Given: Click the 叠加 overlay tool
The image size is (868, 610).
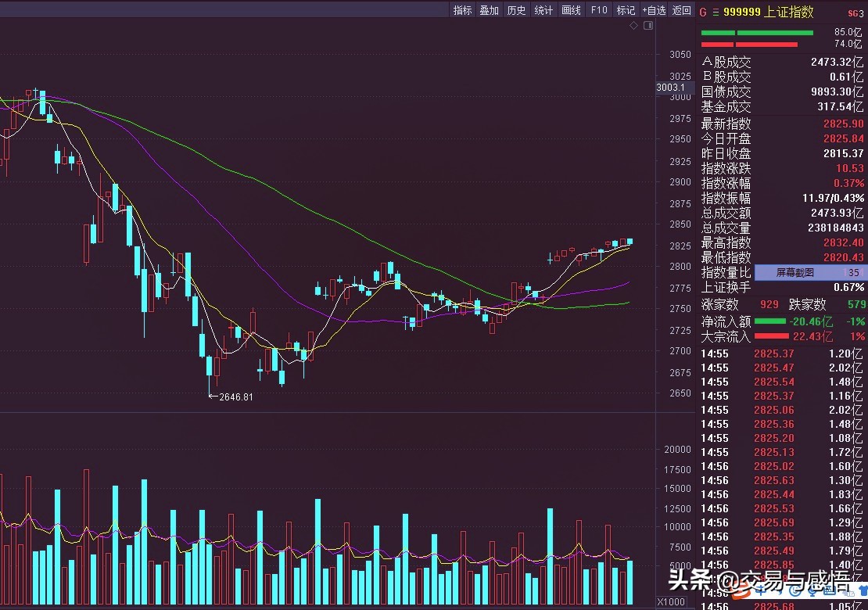Looking at the screenshot, I should (489, 10).
